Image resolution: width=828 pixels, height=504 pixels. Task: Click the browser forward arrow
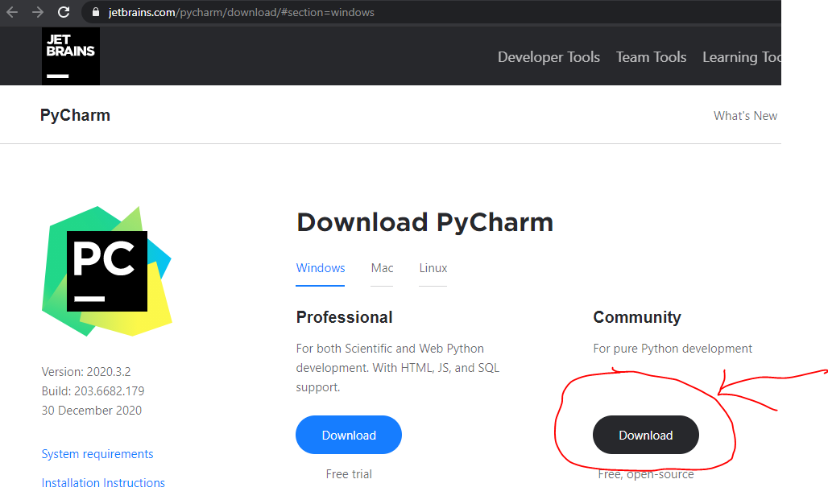(38, 12)
